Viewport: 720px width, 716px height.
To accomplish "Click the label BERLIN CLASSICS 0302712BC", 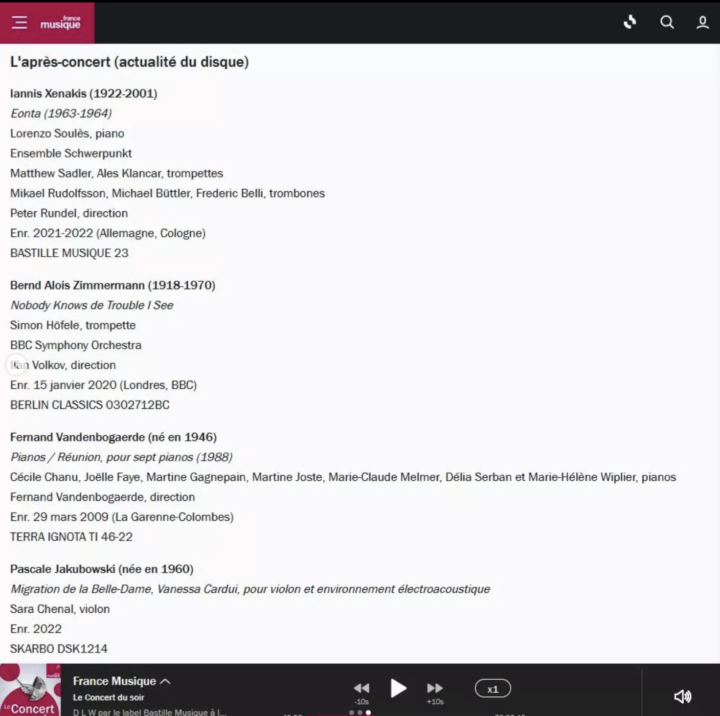I will click(x=90, y=405).
